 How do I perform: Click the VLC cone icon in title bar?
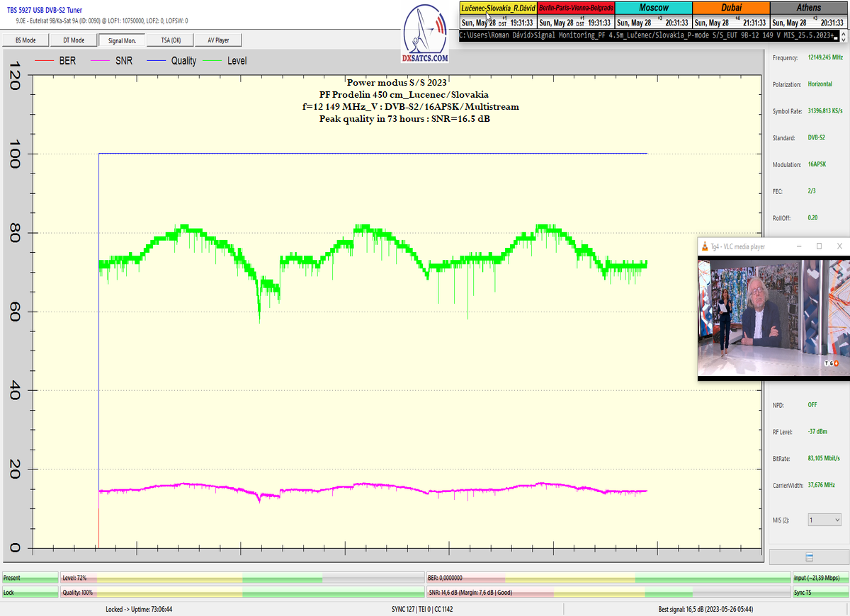(704, 246)
